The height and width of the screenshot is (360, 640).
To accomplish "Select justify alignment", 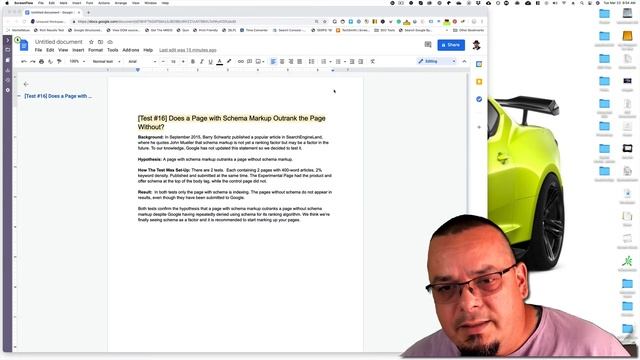I will point(300,61).
